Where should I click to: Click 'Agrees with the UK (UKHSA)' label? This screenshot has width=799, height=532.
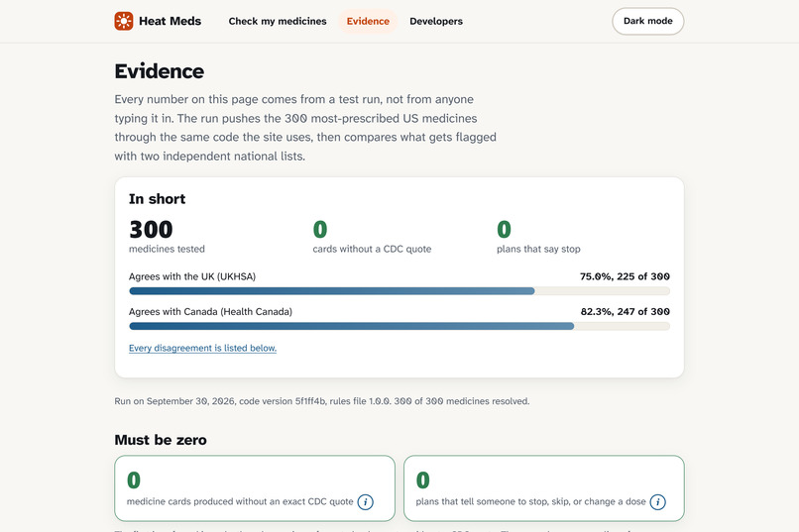coord(192,276)
